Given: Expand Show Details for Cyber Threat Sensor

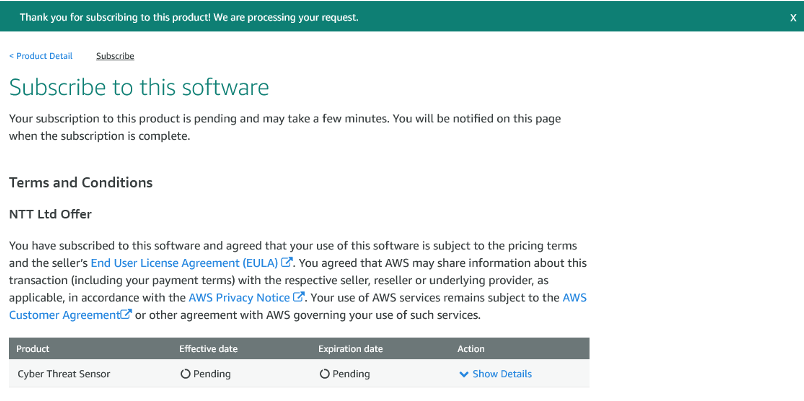Looking at the screenshot, I should pyautogui.click(x=502, y=374).
